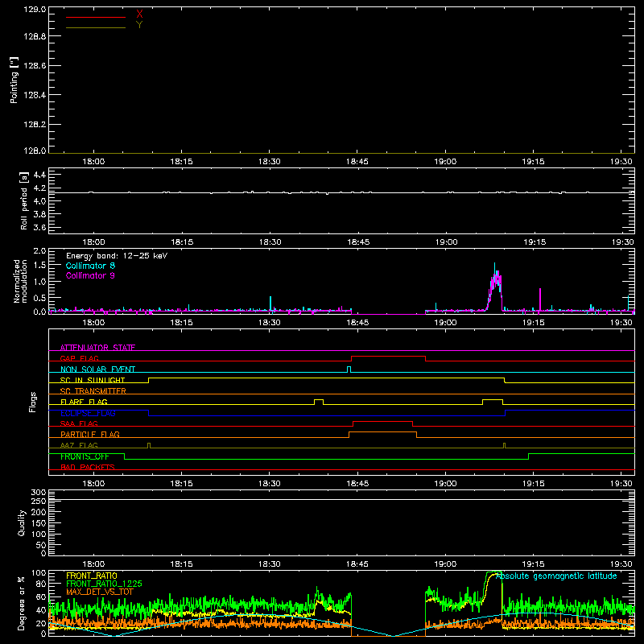Click the 18:45 label under Pointing plot
Image resolution: width=644 pixels, height=644 pixels.
[357, 162]
